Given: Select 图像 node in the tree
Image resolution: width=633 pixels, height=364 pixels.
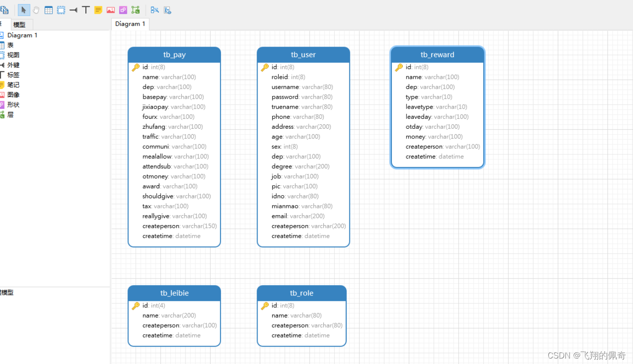Looking at the screenshot, I should tap(13, 95).
